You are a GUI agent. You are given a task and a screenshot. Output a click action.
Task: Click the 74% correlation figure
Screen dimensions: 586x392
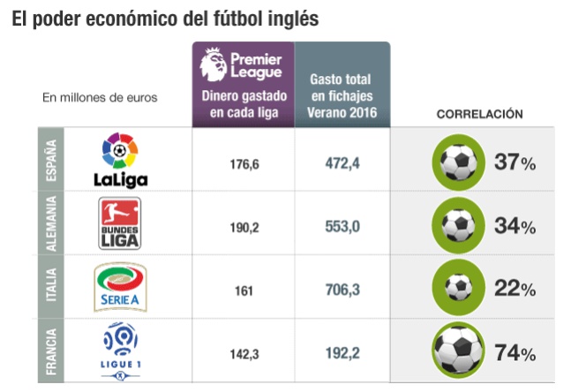click(x=515, y=353)
